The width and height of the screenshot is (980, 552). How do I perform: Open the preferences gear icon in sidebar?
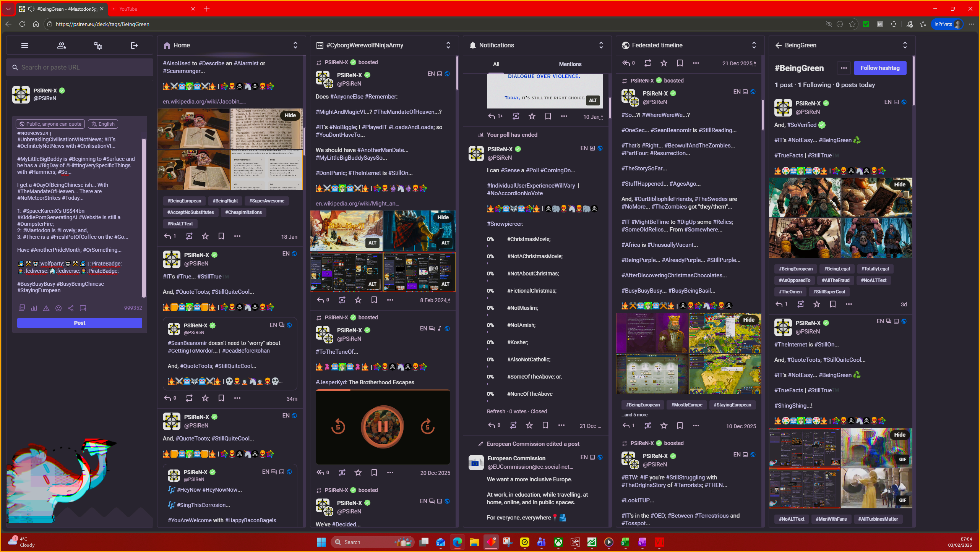pyautogui.click(x=98, y=45)
